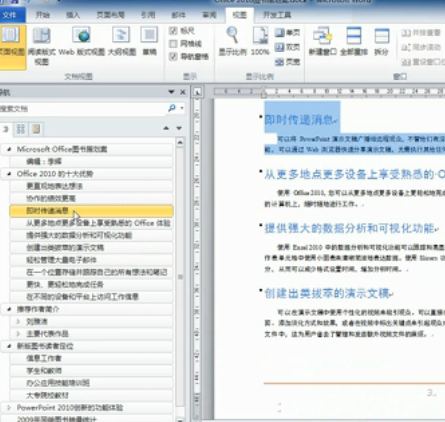445x422 pixels.
Task: Collapse Office 2010 的十大优势 heading
Action: pyautogui.click(x=9, y=174)
